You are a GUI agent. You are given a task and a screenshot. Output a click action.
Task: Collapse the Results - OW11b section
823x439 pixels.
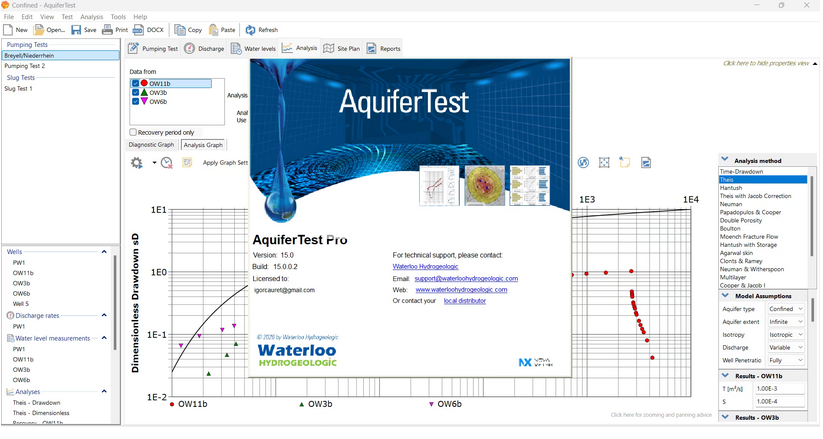pos(725,375)
